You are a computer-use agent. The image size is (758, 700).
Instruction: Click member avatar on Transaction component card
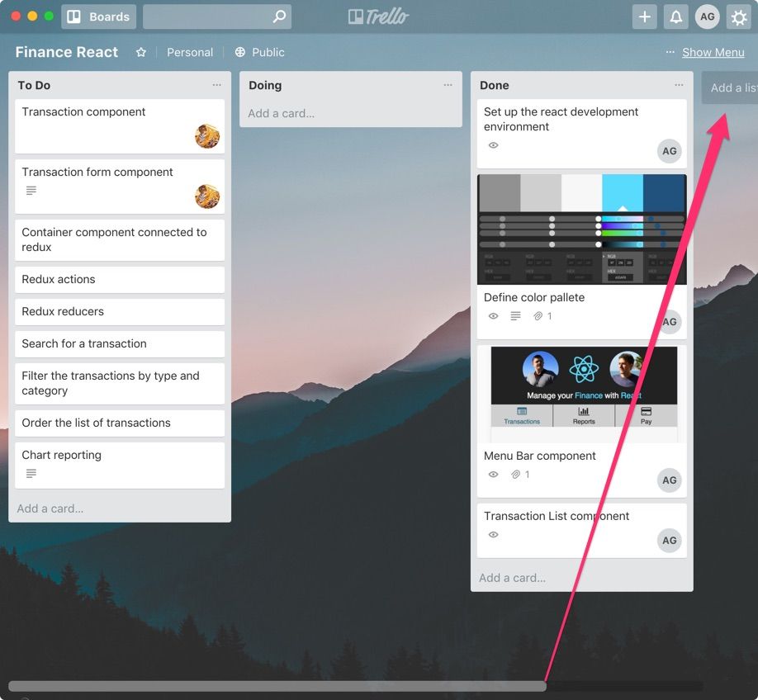207,136
